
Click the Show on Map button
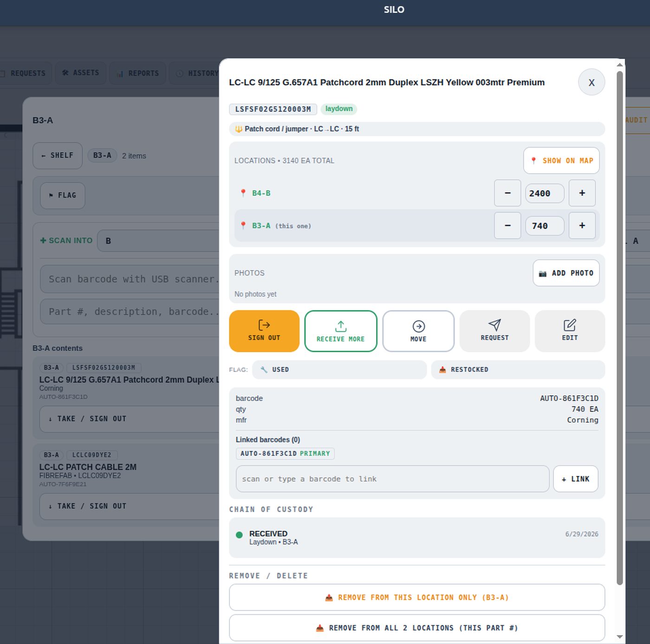pos(561,161)
